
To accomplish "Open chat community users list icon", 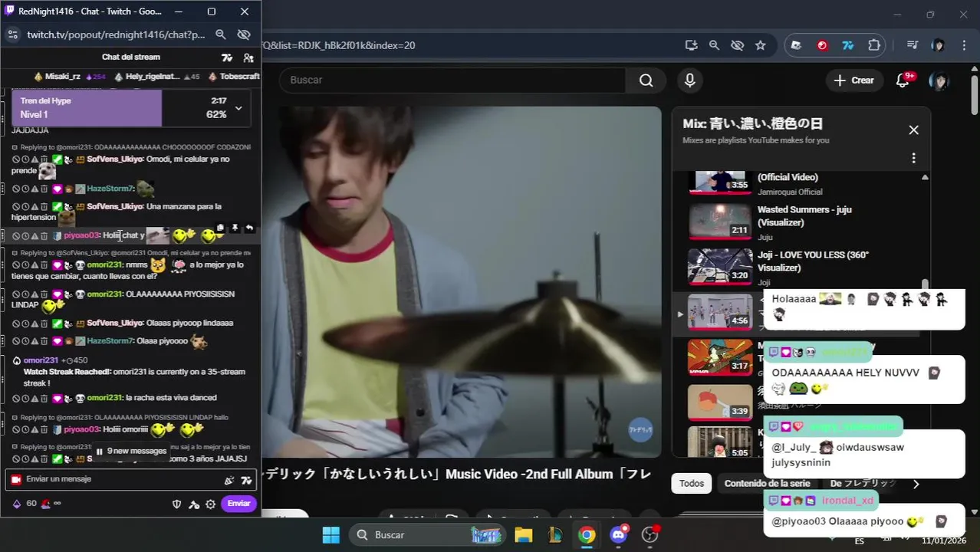I will 248,58.
